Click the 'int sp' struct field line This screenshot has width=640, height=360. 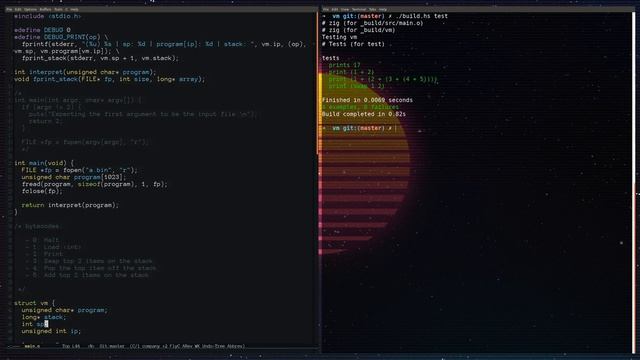[x=35, y=324]
